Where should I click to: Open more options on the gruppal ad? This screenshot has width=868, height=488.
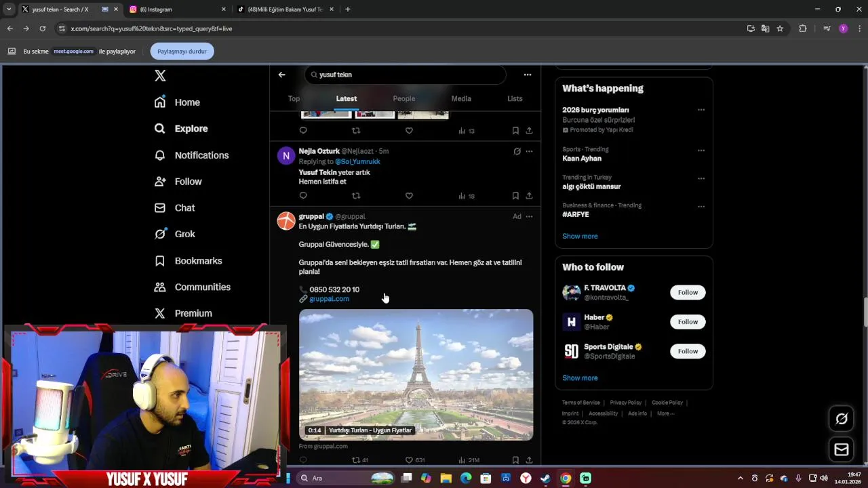tap(530, 216)
